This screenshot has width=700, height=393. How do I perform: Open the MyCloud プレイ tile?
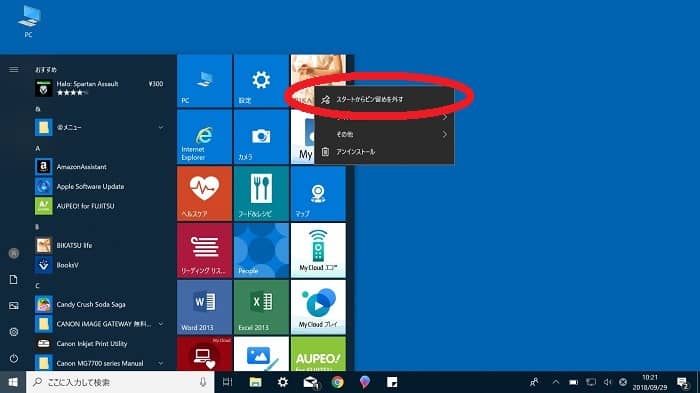tap(318, 307)
